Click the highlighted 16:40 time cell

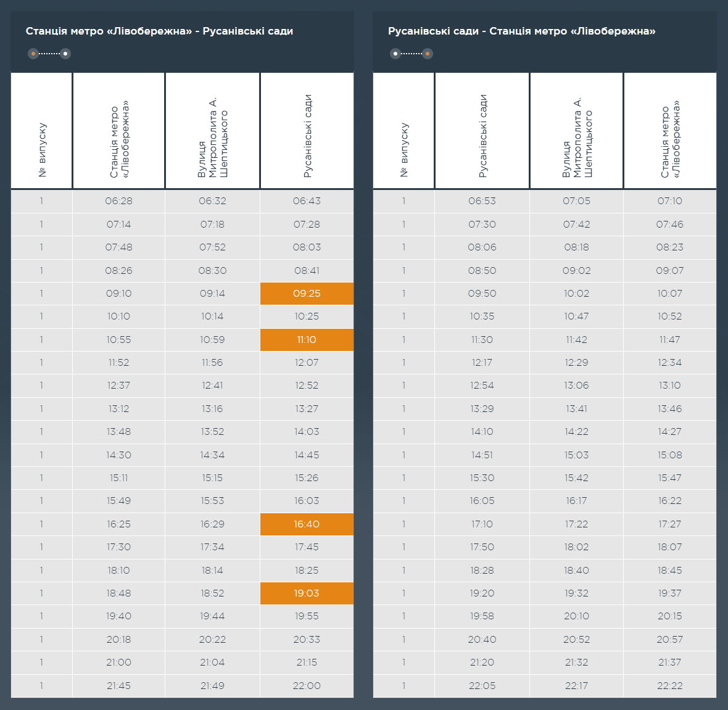tap(307, 524)
